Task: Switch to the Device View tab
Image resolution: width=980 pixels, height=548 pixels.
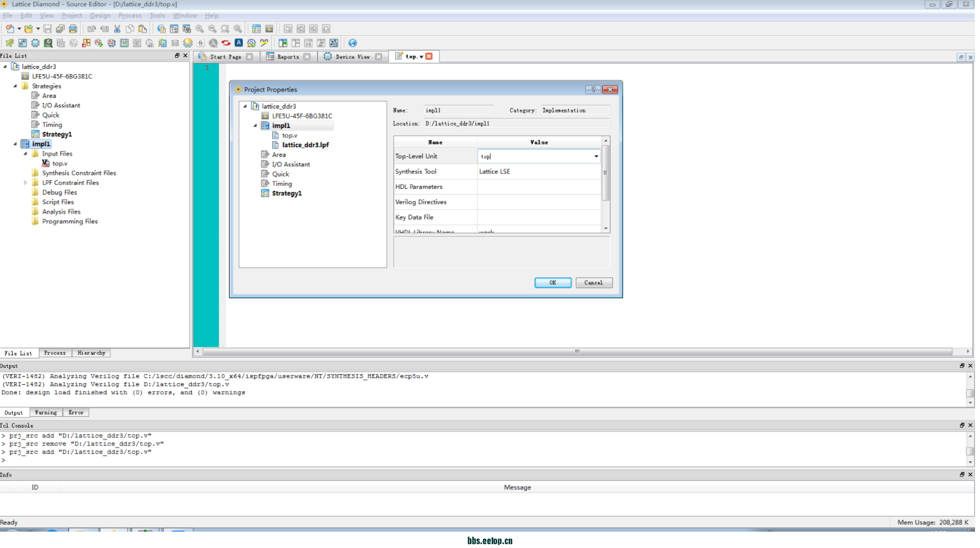Action: [x=353, y=56]
